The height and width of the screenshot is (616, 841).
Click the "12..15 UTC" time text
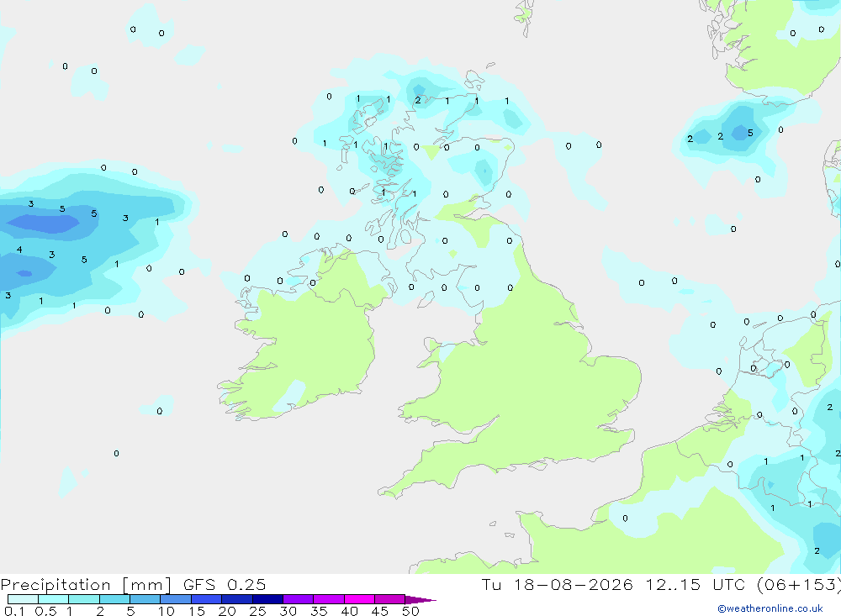point(696,584)
